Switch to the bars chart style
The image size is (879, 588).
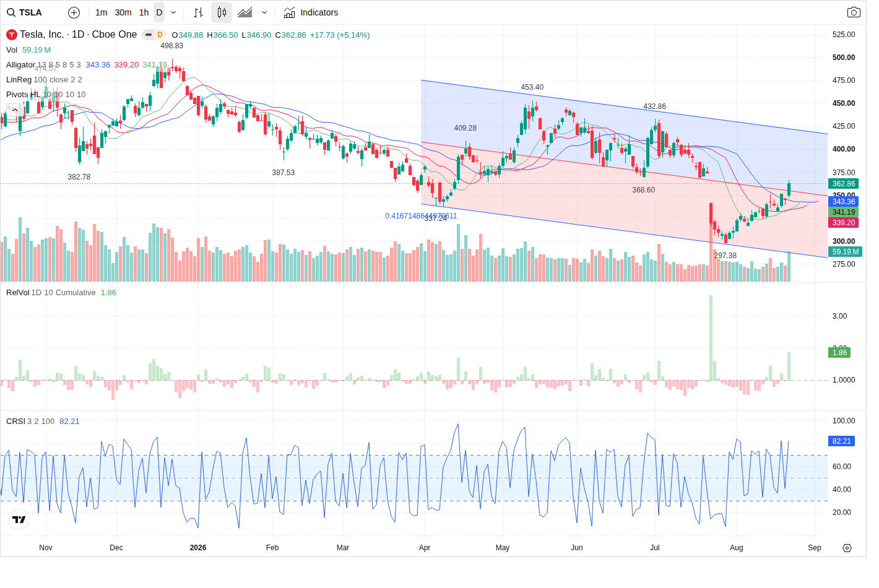pyautogui.click(x=198, y=12)
